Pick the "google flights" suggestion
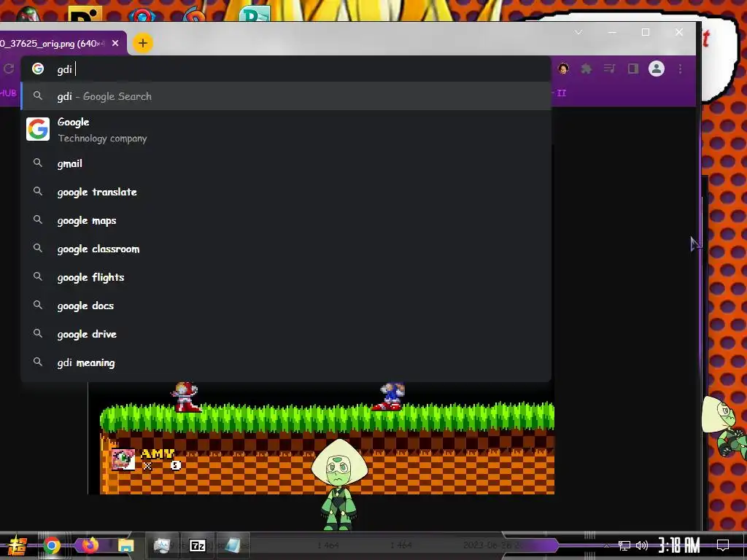Screen dimensions: 747x560 pyautogui.click(x=286, y=277)
